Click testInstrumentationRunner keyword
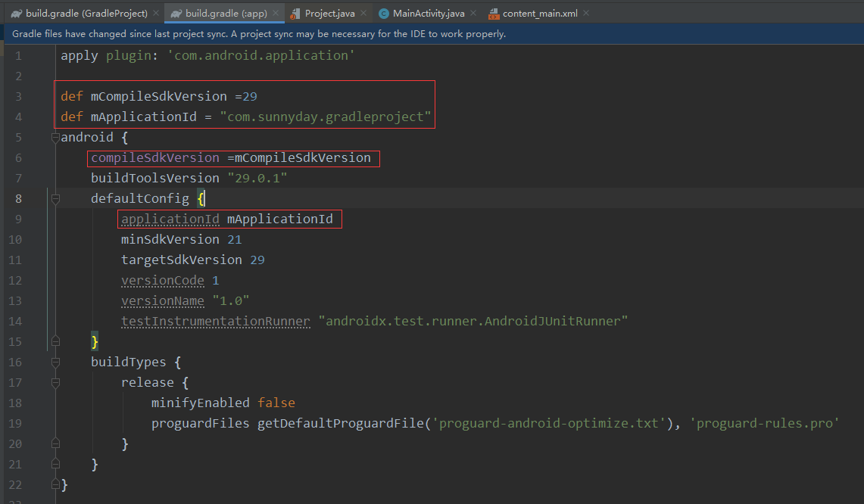The width and height of the screenshot is (864, 504). pyautogui.click(x=216, y=321)
